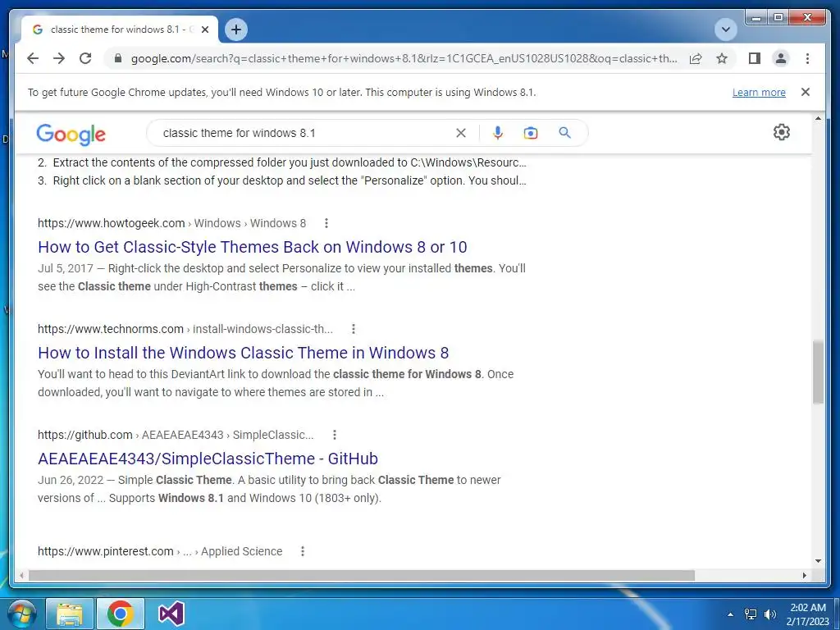Start search by voice
This screenshot has width=840, height=630.
click(x=498, y=133)
